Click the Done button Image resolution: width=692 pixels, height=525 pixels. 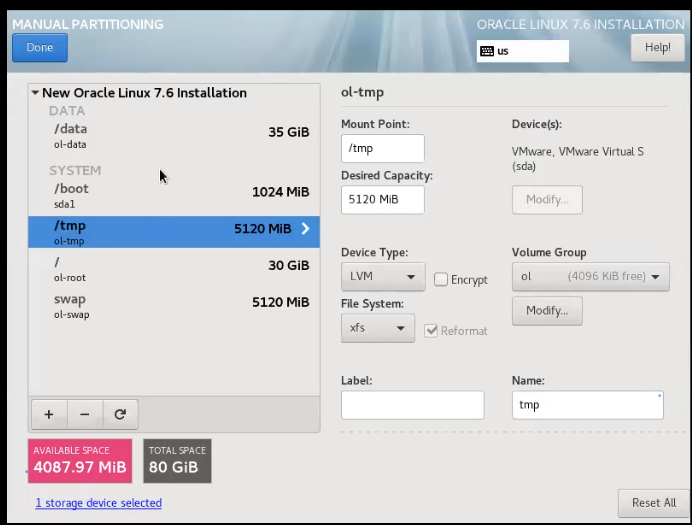(x=40, y=48)
